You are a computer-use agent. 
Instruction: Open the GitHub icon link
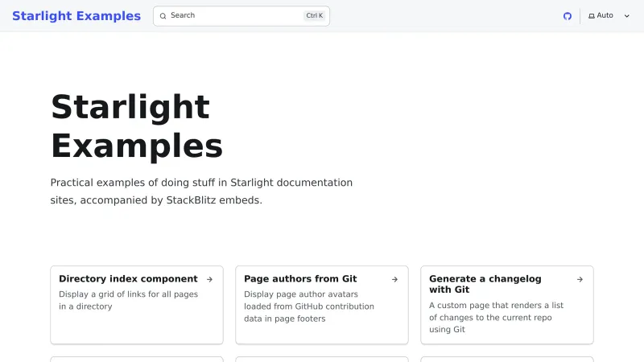pos(567,16)
